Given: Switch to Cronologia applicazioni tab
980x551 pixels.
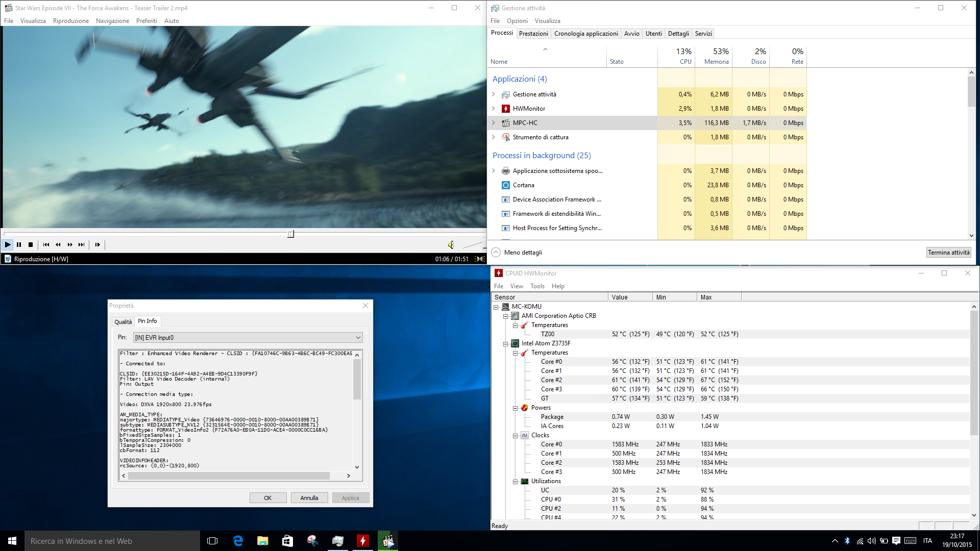Looking at the screenshot, I should point(586,34).
